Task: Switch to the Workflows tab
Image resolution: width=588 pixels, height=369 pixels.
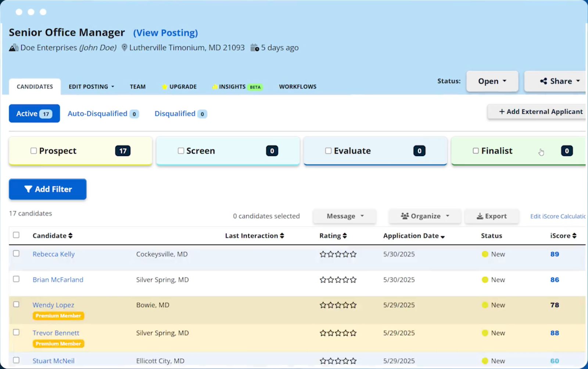Action: pos(297,87)
